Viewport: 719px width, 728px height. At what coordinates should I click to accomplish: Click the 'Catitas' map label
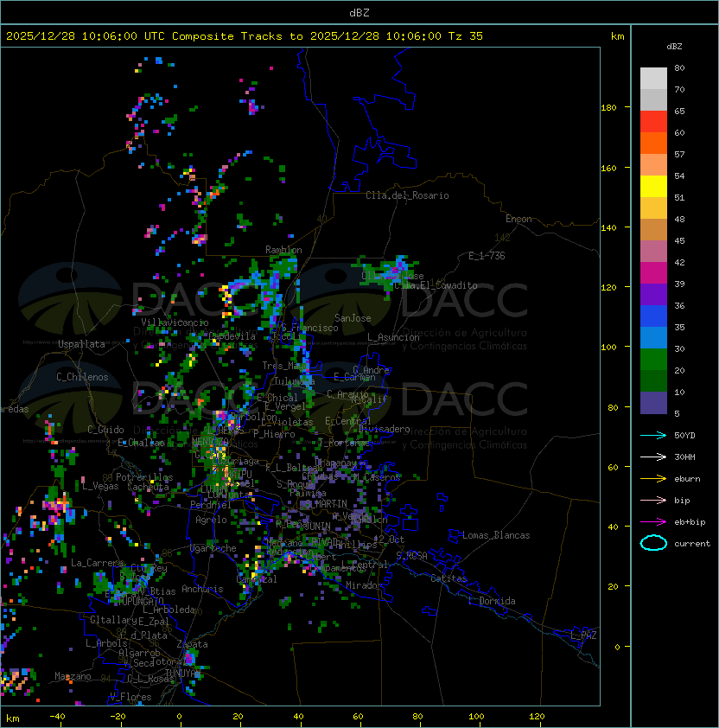click(449, 578)
